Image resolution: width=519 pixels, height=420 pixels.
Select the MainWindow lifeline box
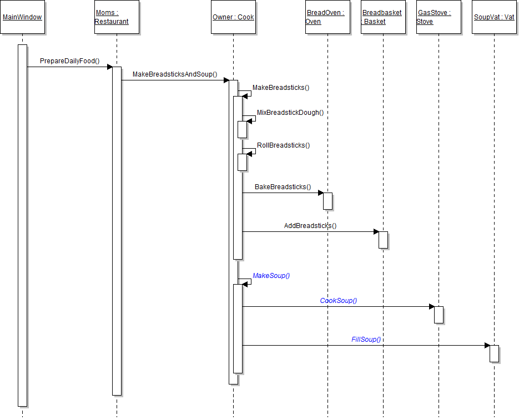pyautogui.click(x=22, y=17)
